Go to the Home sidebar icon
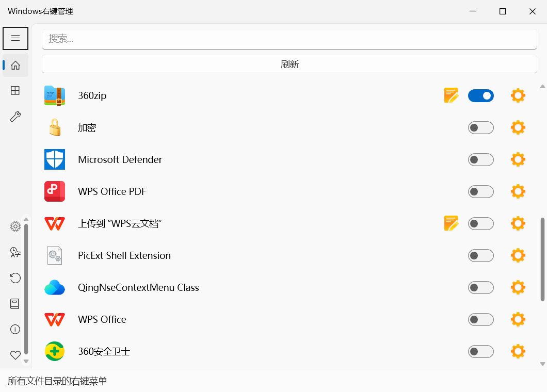Screen dimensions: 547x392 [x=15, y=65]
